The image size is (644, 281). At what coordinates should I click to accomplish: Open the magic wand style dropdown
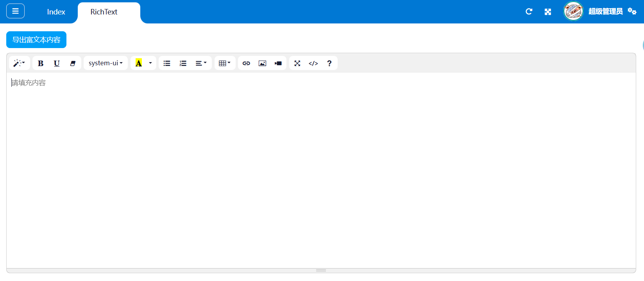pos(19,63)
